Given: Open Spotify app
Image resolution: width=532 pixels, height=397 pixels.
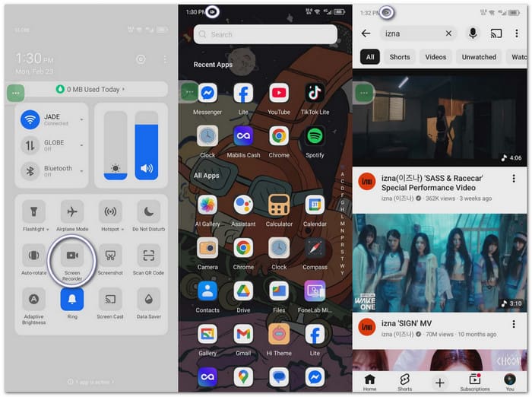Looking at the screenshot, I should click(x=315, y=136).
